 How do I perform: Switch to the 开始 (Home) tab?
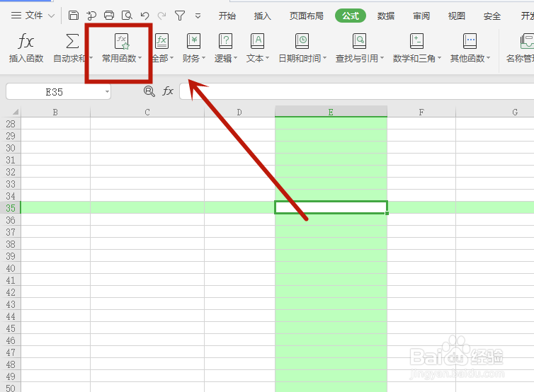(227, 16)
